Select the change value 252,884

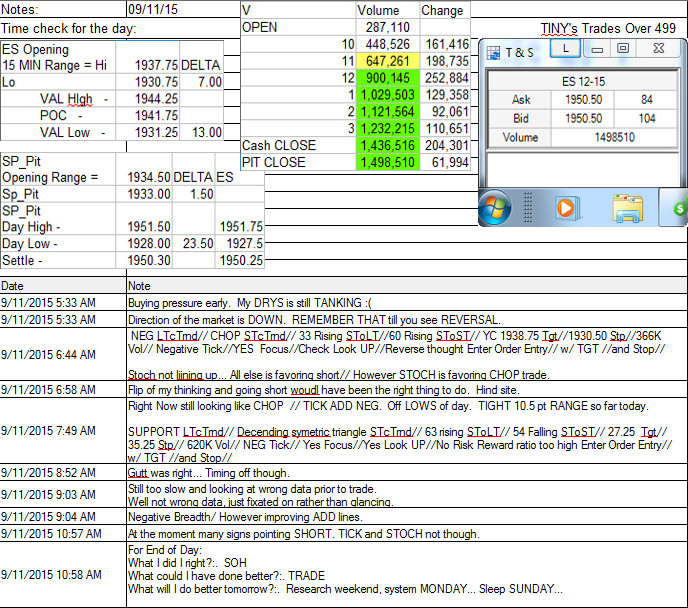(446, 78)
